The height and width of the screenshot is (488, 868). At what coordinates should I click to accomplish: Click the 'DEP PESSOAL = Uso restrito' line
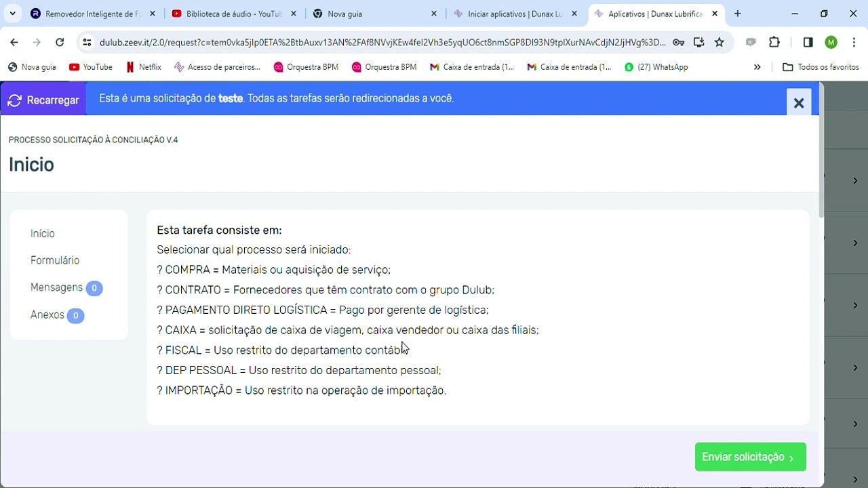coord(299,370)
